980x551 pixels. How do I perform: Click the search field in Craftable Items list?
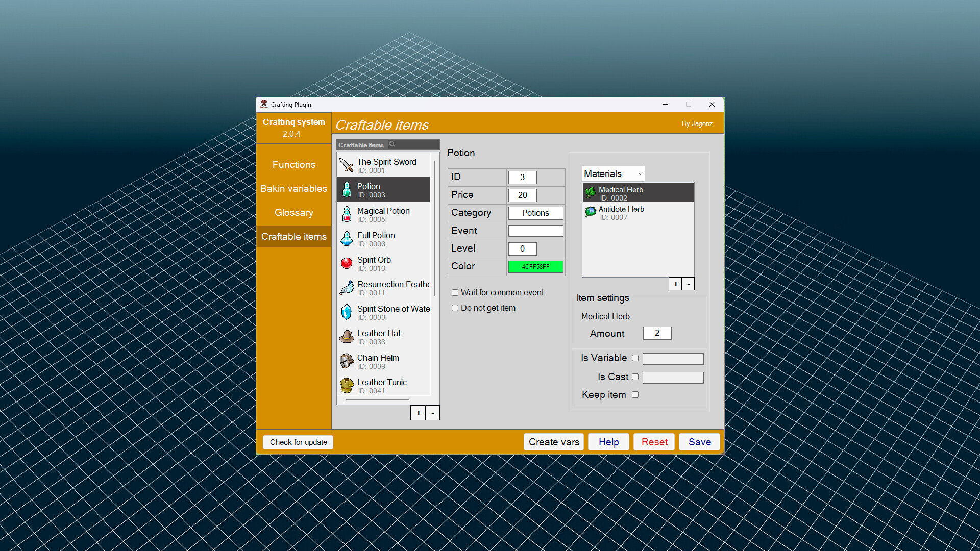tap(412, 145)
